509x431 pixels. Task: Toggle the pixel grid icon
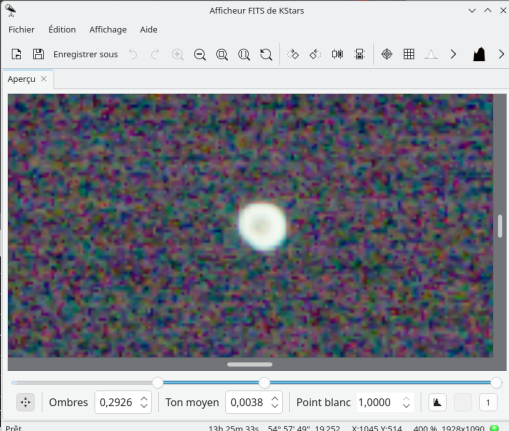pos(409,54)
